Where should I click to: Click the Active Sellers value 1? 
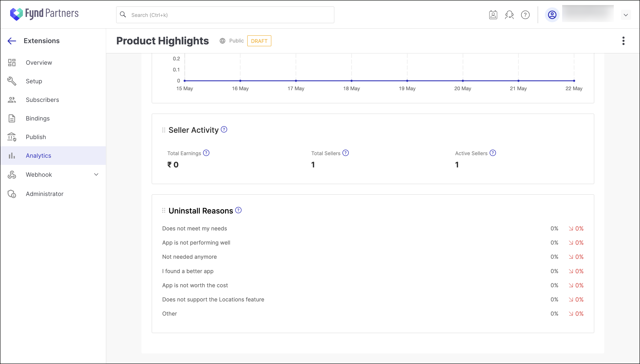coord(457,164)
